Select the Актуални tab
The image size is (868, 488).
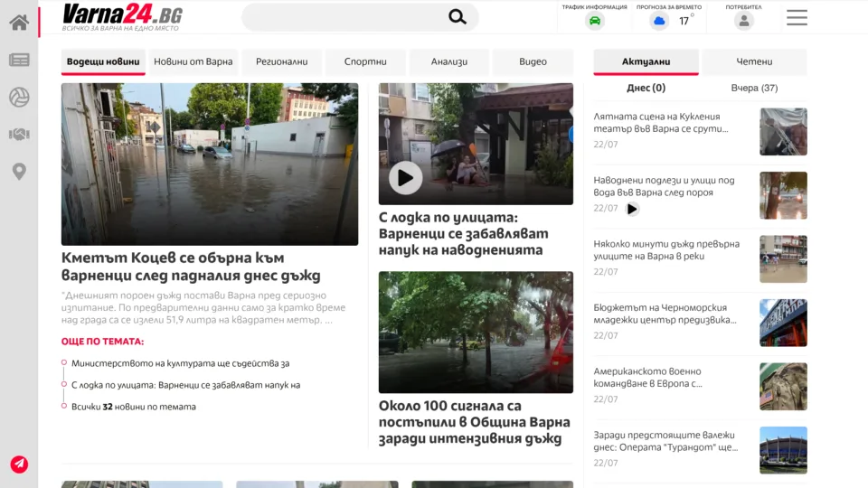coord(646,61)
